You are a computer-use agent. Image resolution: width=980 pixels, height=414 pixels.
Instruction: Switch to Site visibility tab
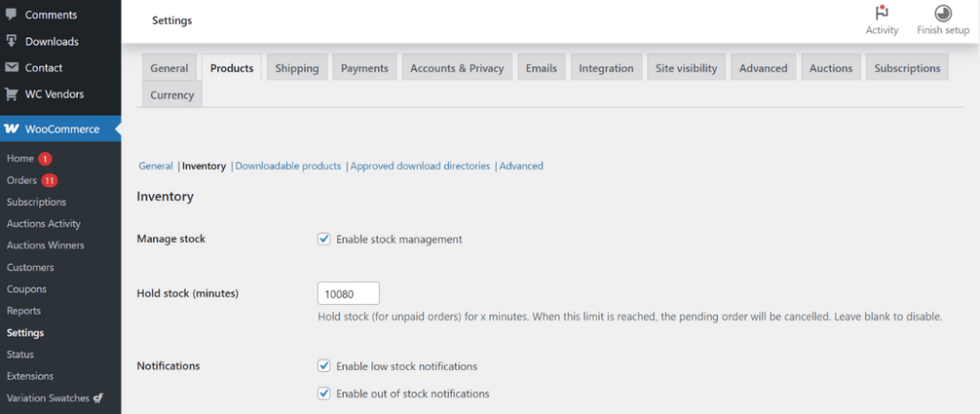pyautogui.click(x=686, y=68)
